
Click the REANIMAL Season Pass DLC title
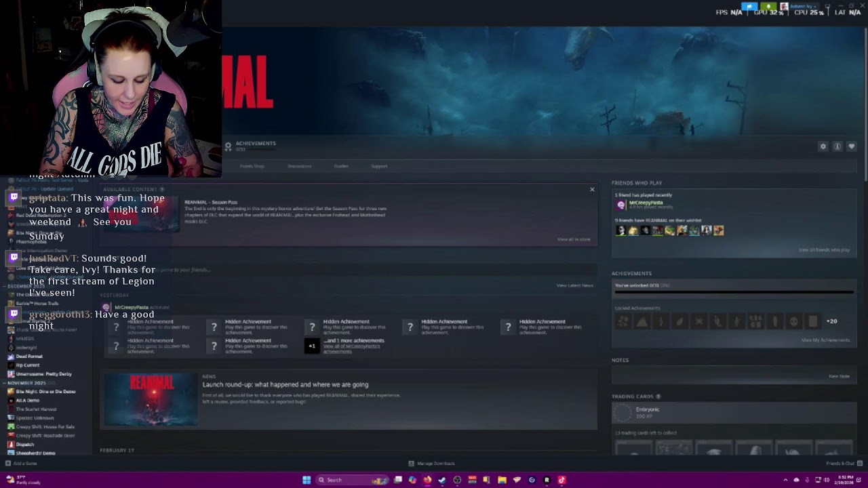pyautogui.click(x=211, y=202)
